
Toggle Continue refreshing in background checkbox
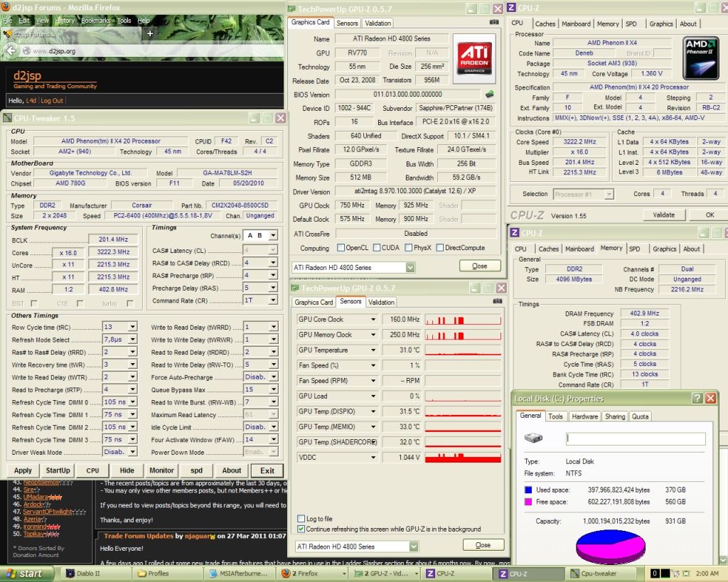coord(301,529)
